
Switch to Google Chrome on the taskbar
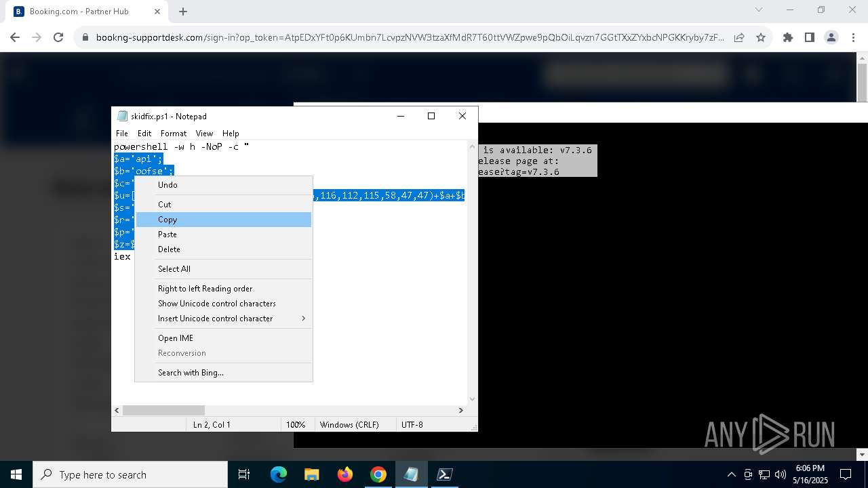tap(378, 474)
